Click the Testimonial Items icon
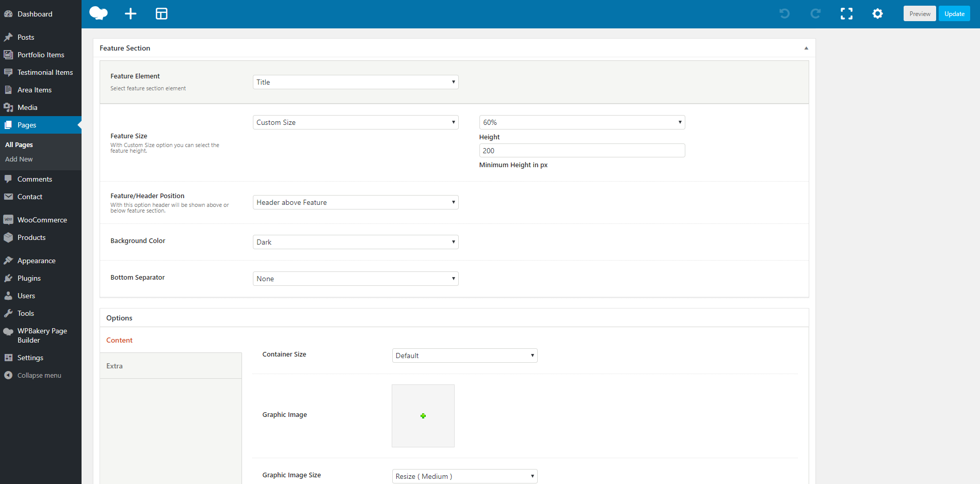This screenshot has height=484, width=980. coord(8,72)
